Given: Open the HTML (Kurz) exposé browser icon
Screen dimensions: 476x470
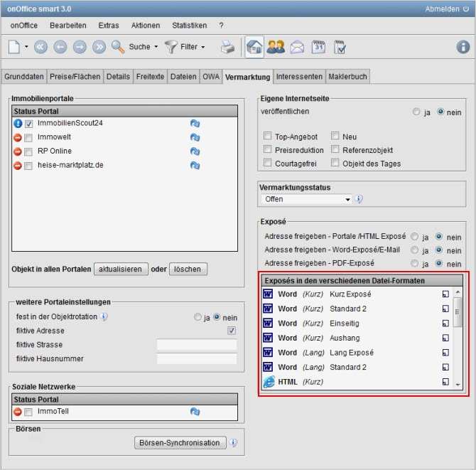Looking at the screenshot, I should (x=269, y=382).
